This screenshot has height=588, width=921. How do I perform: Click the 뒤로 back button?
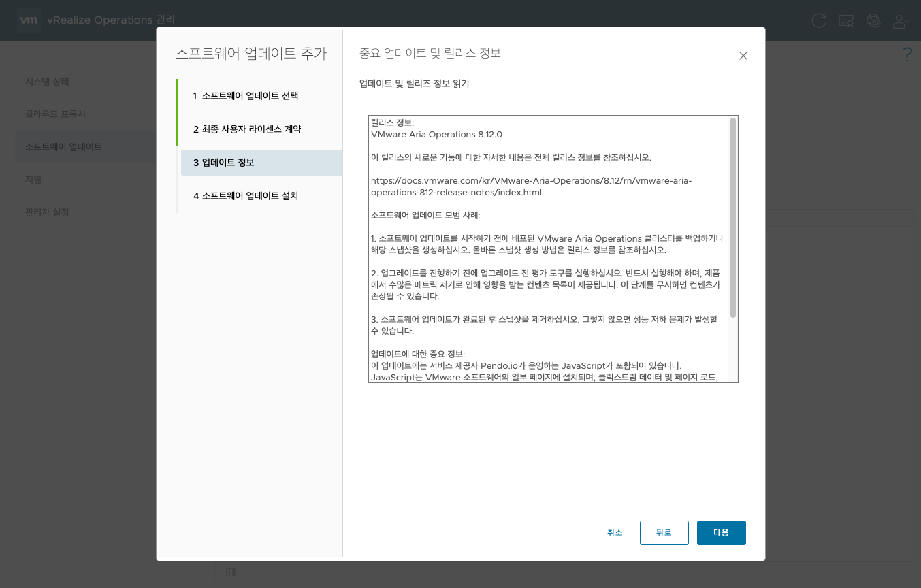coord(664,533)
